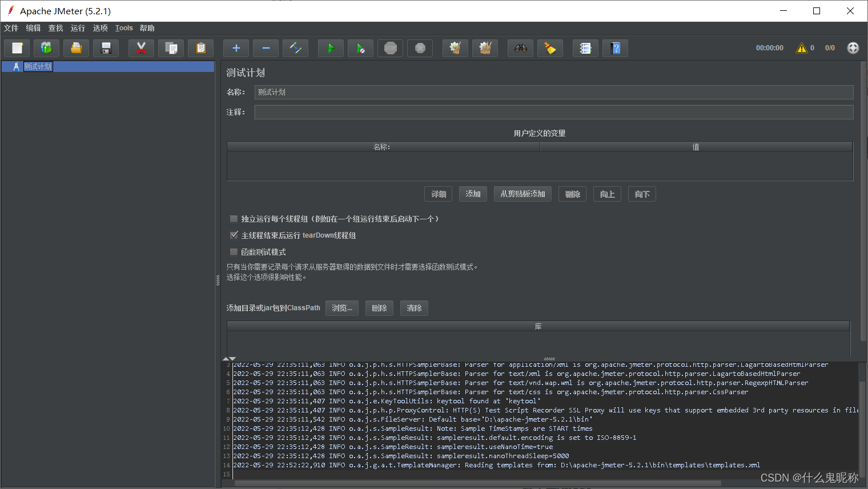Click the 值 column header

(x=696, y=147)
